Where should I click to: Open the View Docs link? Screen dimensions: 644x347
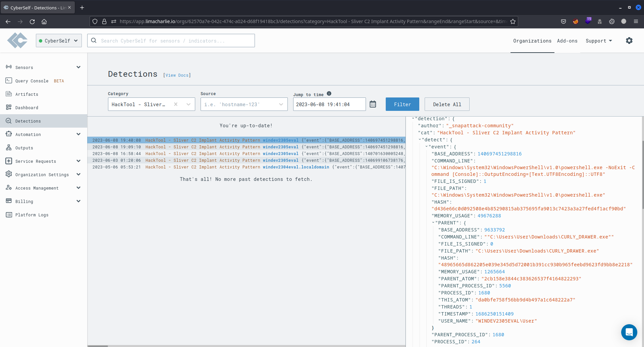click(177, 75)
